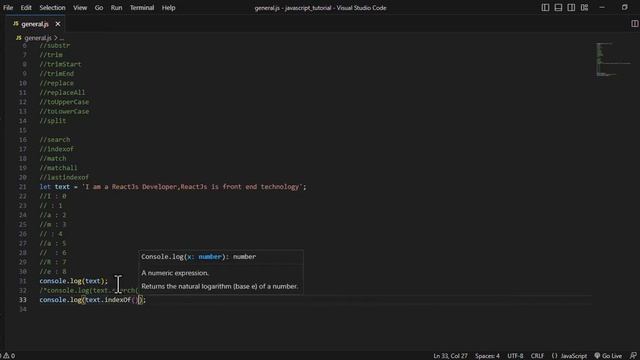Image resolution: width=640 pixels, height=360 pixels.
Task: Toggle bottom panel layout icon
Action: [558, 7]
